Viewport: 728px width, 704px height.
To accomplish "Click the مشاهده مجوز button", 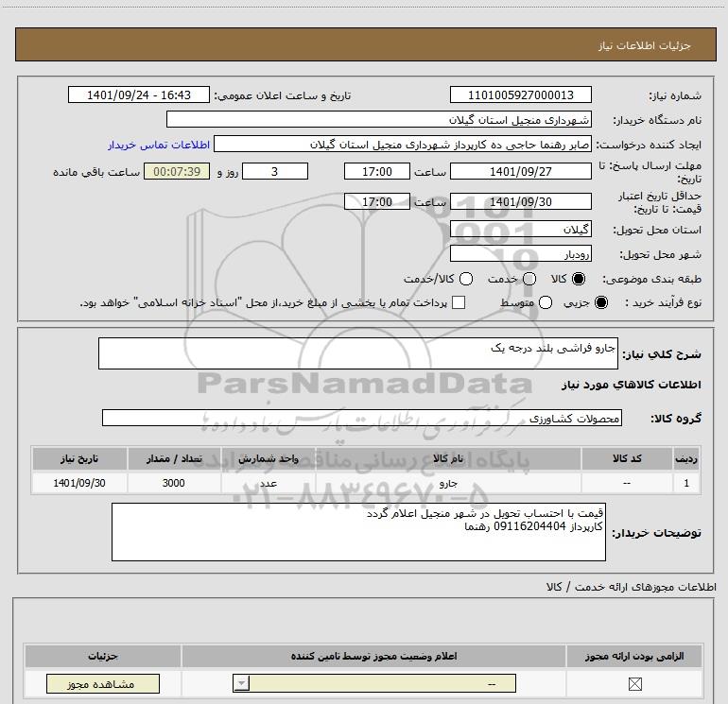I will tap(103, 684).
